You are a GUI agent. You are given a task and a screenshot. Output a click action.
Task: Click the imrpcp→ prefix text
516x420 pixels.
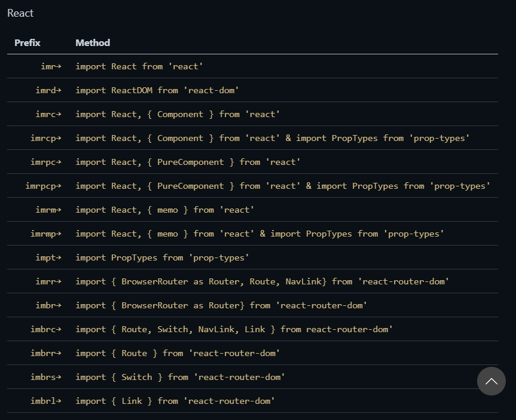[x=44, y=186]
